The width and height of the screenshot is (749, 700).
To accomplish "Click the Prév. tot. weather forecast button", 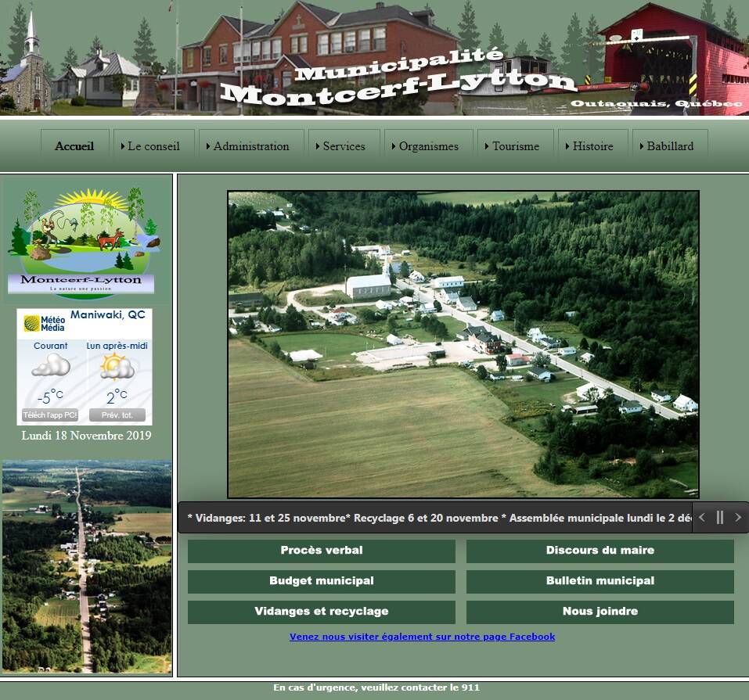I will pyautogui.click(x=119, y=415).
